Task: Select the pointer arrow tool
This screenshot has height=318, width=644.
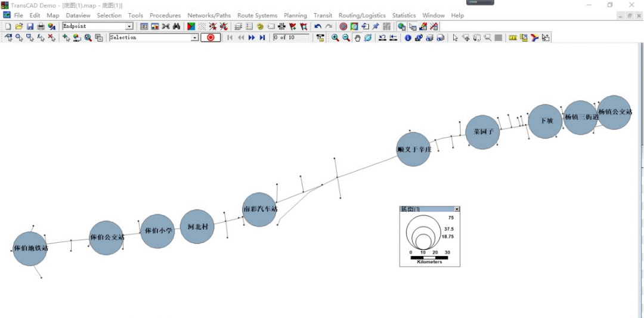Action: point(455,38)
